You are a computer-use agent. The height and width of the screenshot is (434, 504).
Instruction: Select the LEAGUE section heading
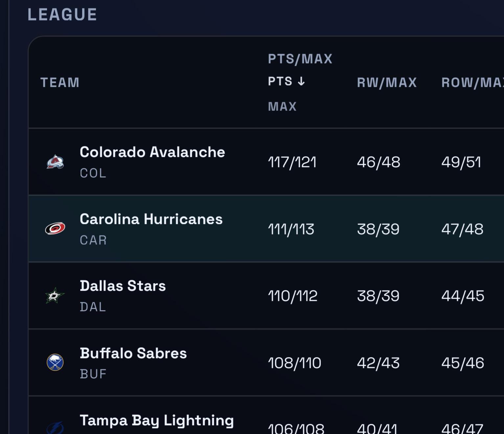tap(62, 14)
